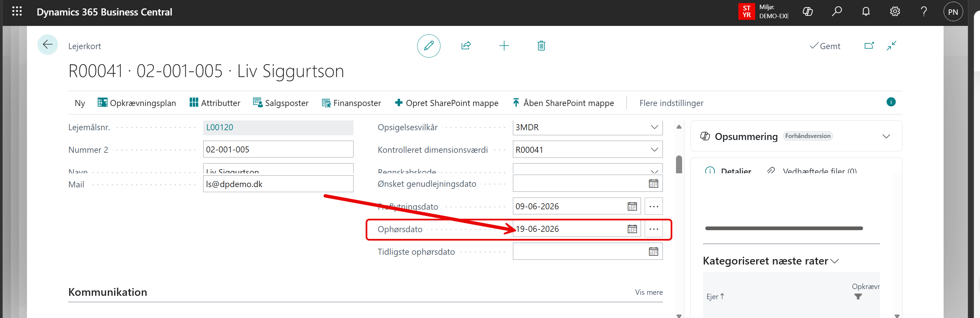This screenshot has height=318, width=980.
Task: Filter the Opkrævr column with funnel icon
Action: click(858, 297)
